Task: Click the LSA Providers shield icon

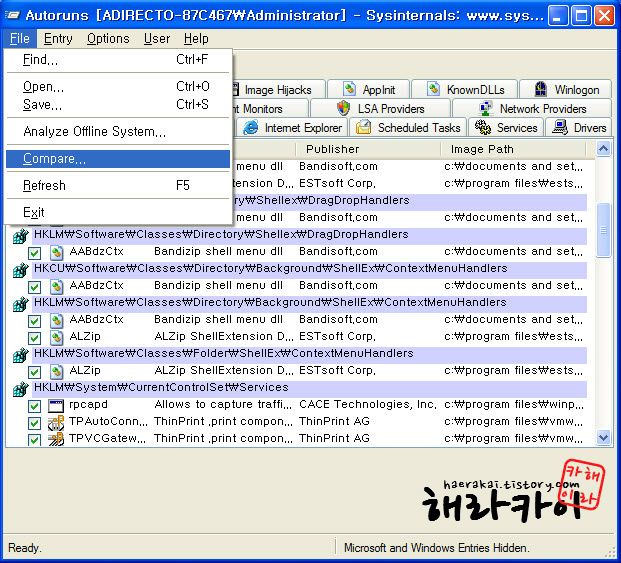Action: pos(343,108)
